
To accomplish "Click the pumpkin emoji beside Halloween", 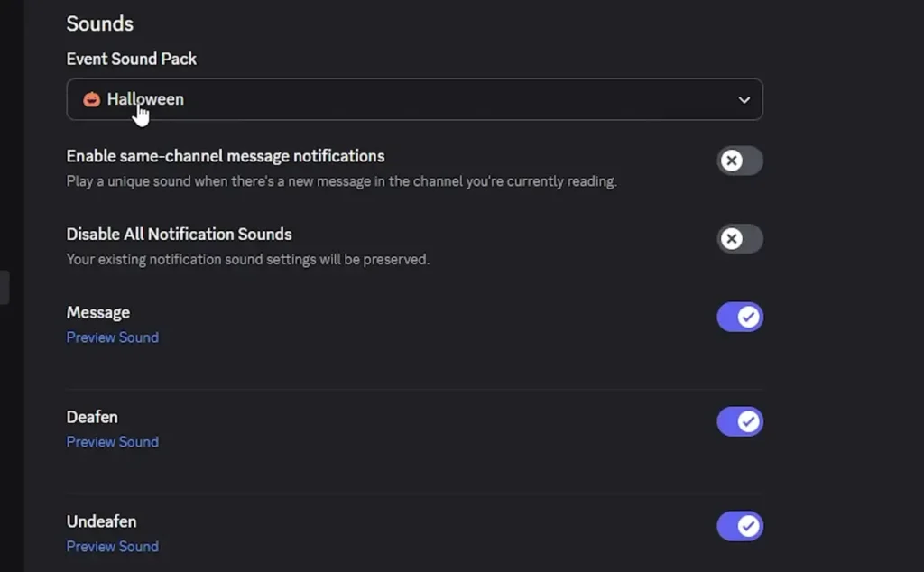I will (x=90, y=100).
